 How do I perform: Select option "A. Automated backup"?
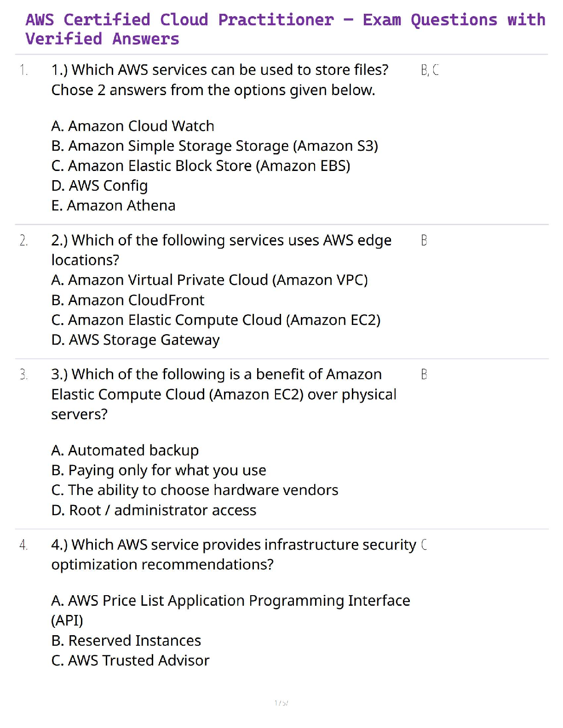[x=125, y=450]
